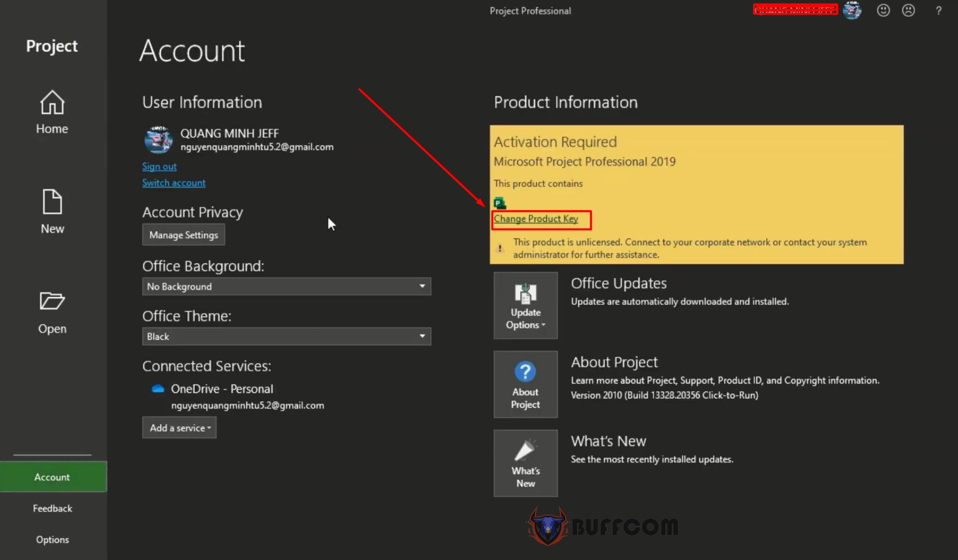The height and width of the screenshot is (560, 958).
Task: Open Help with the question mark icon
Action: pyautogui.click(x=938, y=10)
